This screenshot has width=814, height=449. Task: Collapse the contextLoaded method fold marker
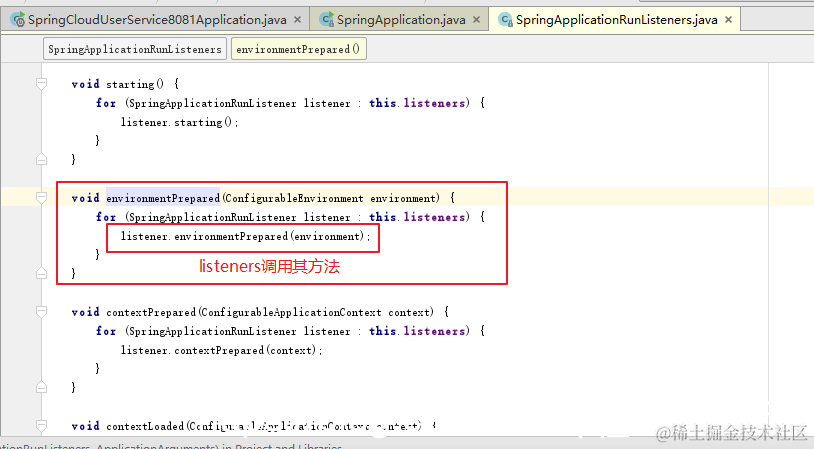coord(42,426)
